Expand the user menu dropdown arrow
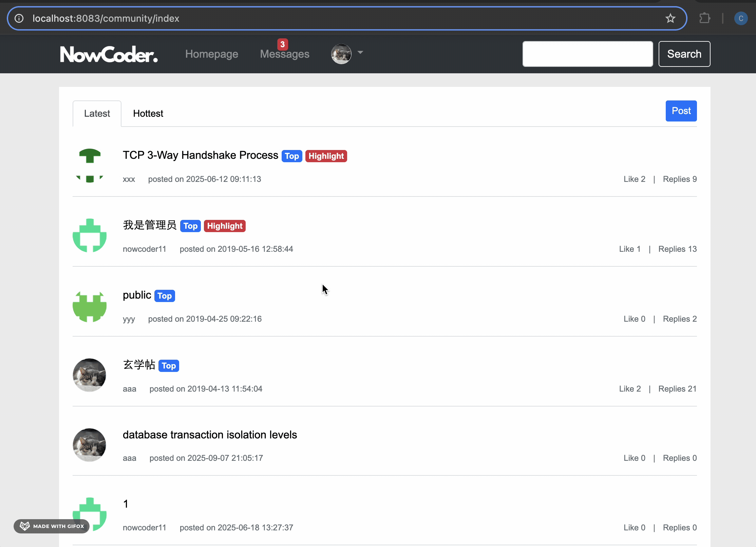The height and width of the screenshot is (547, 756). (360, 53)
